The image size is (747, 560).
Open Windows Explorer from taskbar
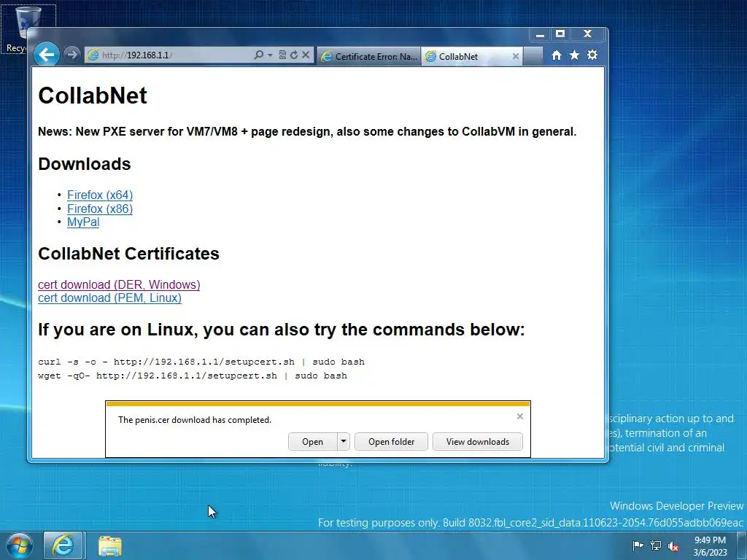click(110, 545)
